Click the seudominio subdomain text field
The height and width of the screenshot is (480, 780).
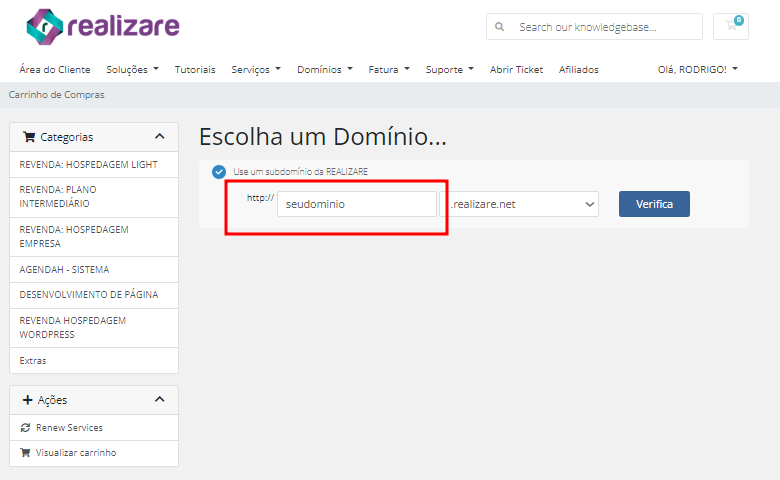357,204
